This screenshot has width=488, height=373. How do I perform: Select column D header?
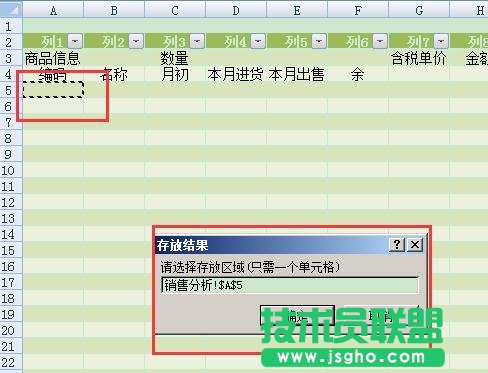[236, 10]
